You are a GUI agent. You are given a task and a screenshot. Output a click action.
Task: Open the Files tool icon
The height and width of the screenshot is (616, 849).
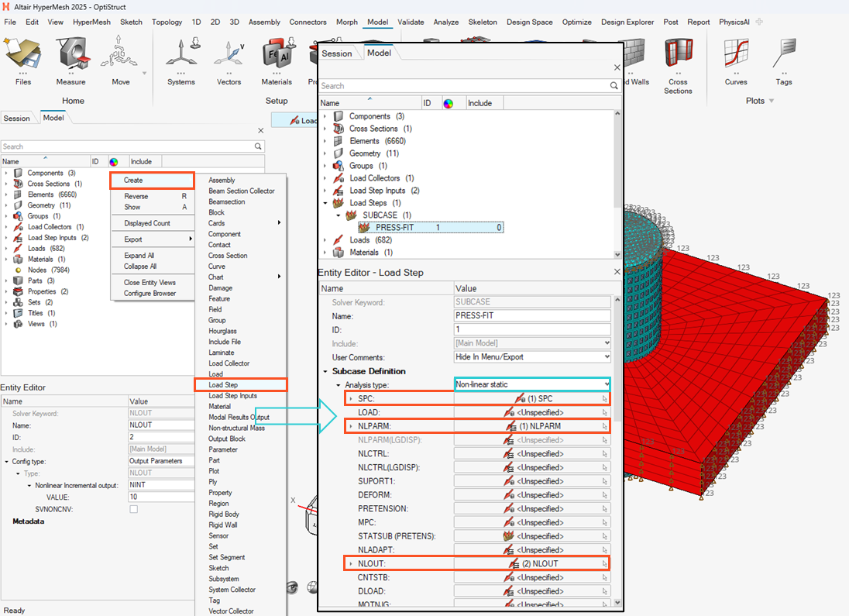(22, 53)
